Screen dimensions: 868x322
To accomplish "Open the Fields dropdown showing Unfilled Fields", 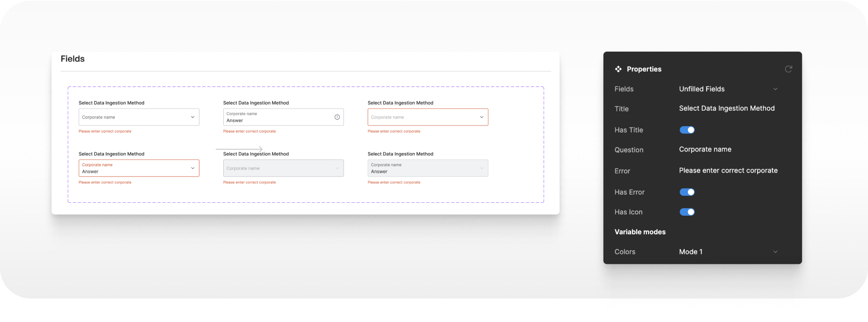I will pyautogui.click(x=728, y=89).
